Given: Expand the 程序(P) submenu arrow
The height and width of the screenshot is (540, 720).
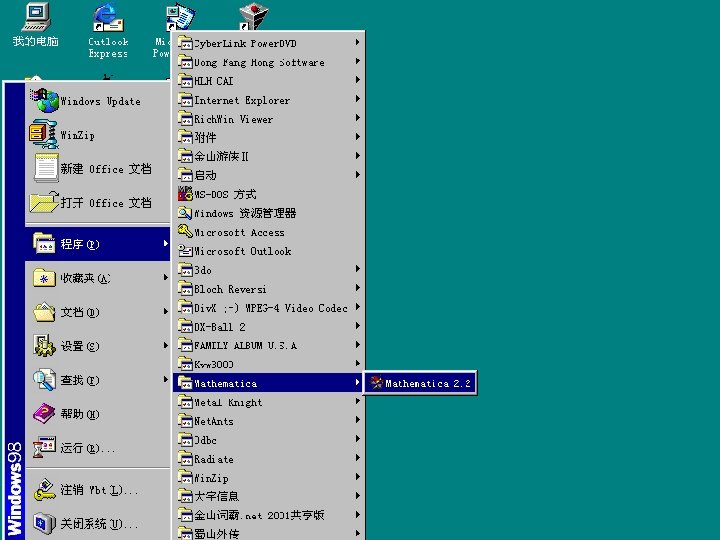Looking at the screenshot, I should click(x=165, y=243).
